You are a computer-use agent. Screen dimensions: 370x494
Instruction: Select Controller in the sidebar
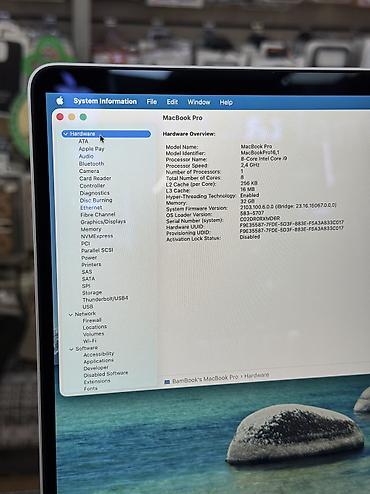click(92, 186)
